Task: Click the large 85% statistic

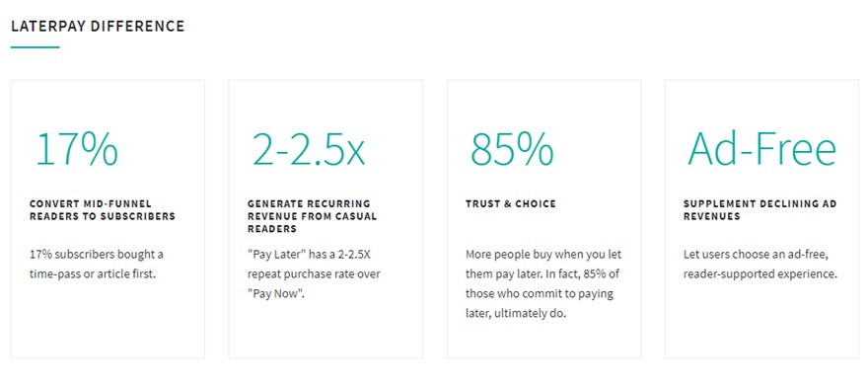Action: click(512, 149)
